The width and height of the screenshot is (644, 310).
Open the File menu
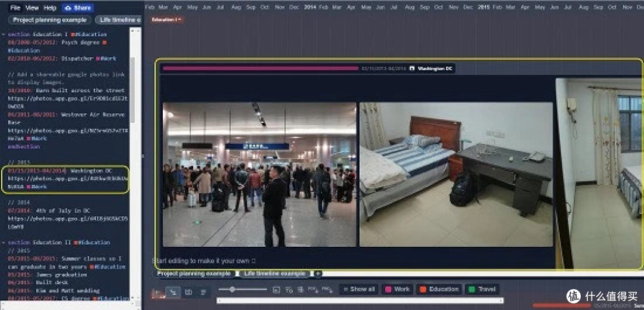(15, 8)
